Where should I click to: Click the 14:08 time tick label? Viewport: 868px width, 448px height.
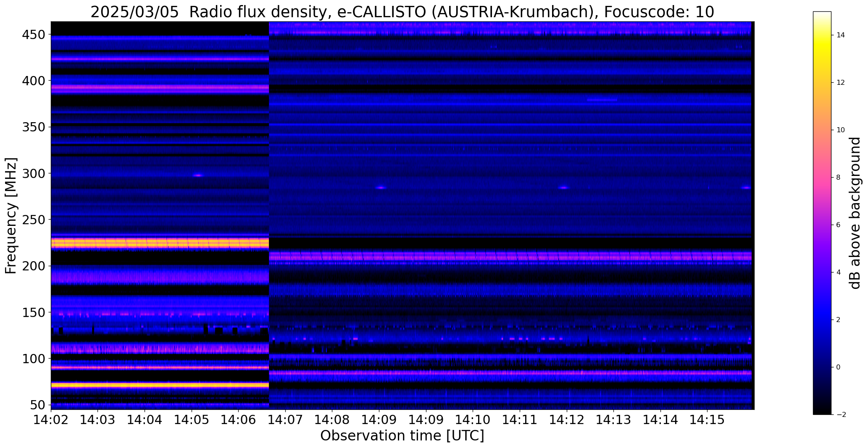pos(332,419)
